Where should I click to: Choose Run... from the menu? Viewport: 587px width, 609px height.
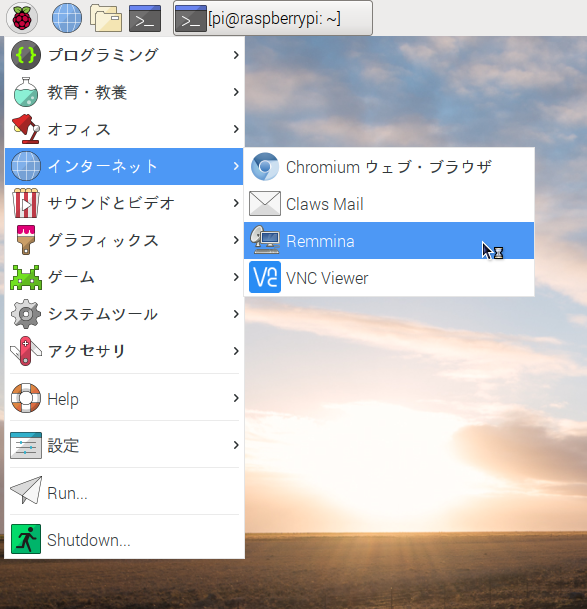[124, 492]
